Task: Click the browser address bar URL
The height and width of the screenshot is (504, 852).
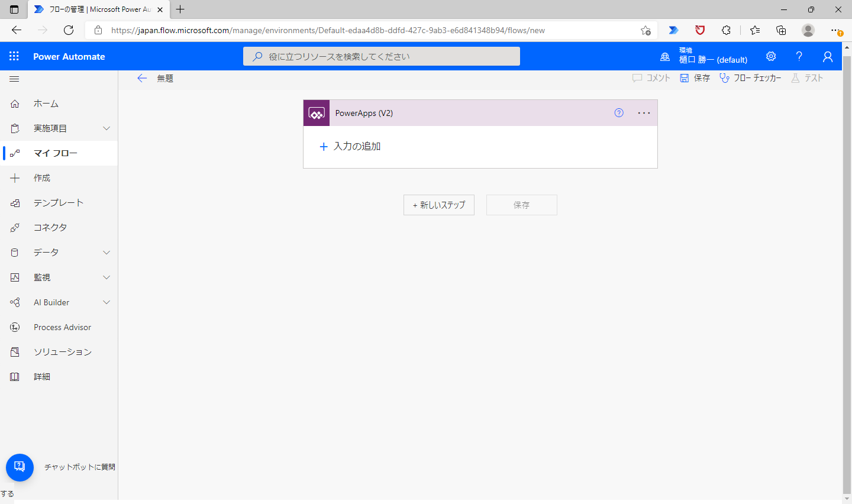Action: 328,30
